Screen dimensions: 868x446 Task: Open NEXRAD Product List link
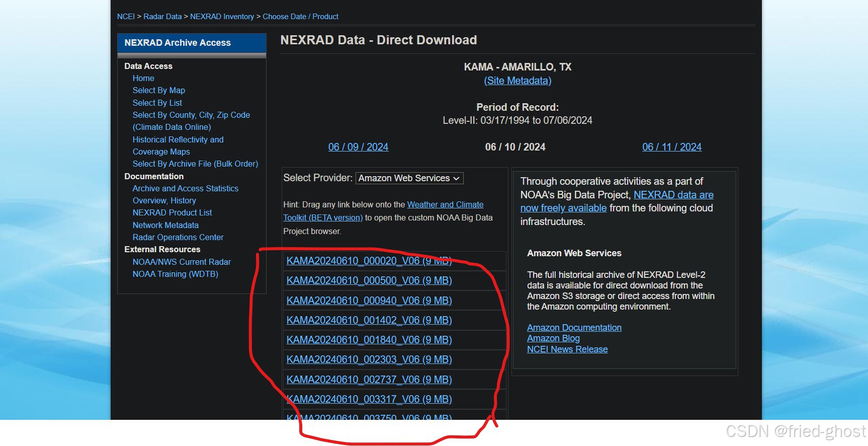172,212
